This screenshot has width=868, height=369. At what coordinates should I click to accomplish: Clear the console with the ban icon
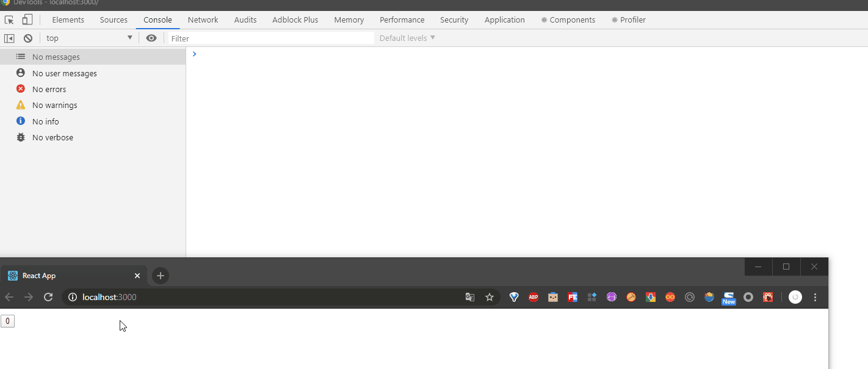pyautogui.click(x=28, y=38)
